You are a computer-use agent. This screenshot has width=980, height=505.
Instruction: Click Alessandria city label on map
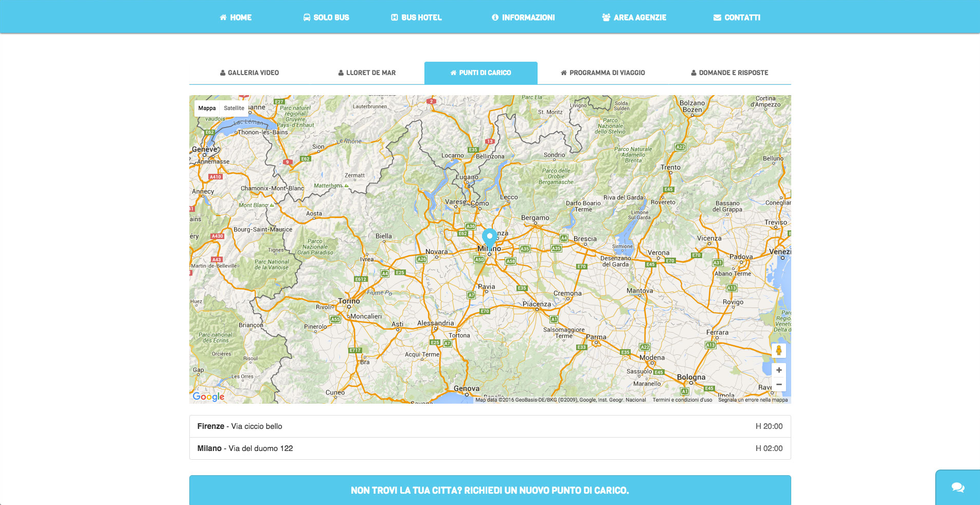[436, 323]
